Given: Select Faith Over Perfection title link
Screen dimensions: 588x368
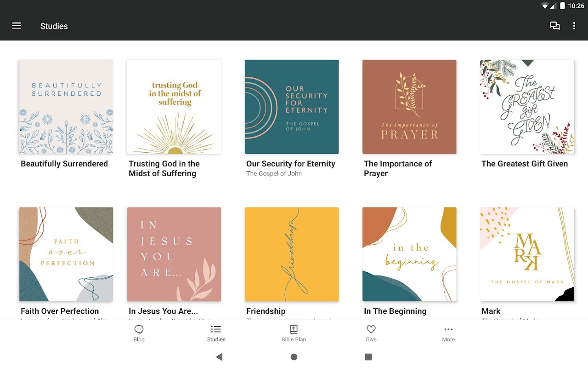Looking at the screenshot, I should [x=60, y=311].
